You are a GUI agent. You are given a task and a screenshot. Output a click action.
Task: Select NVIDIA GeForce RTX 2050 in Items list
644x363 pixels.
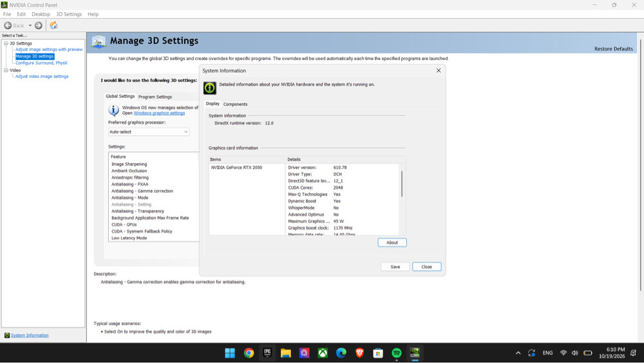pos(236,168)
